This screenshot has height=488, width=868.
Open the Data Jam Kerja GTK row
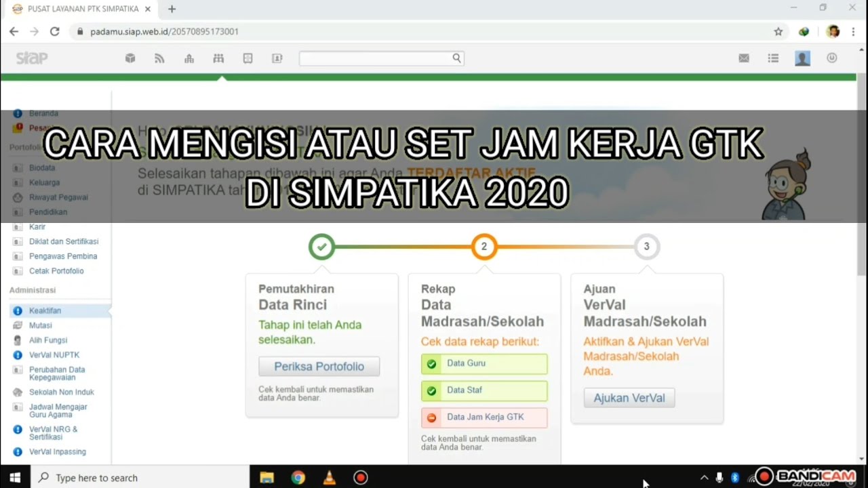[x=484, y=418]
